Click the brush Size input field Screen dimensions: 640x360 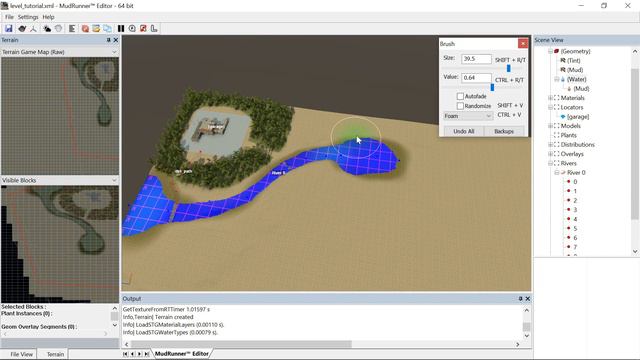[476, 59]
